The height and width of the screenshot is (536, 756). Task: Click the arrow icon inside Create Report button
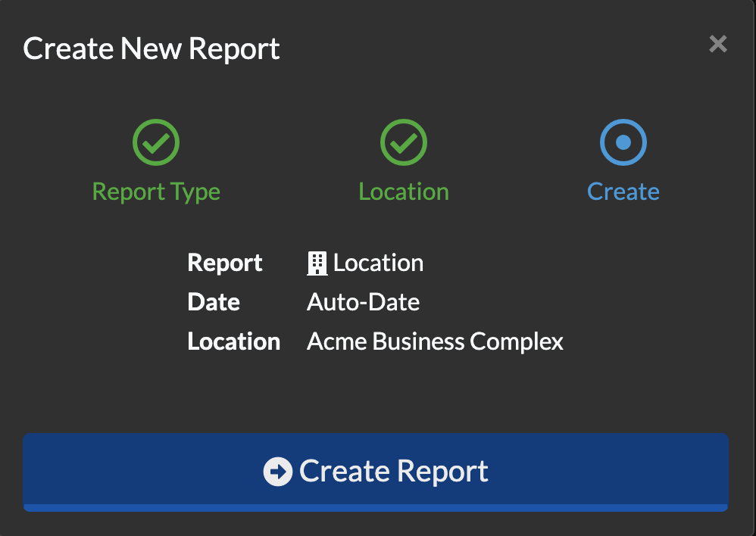280,471
